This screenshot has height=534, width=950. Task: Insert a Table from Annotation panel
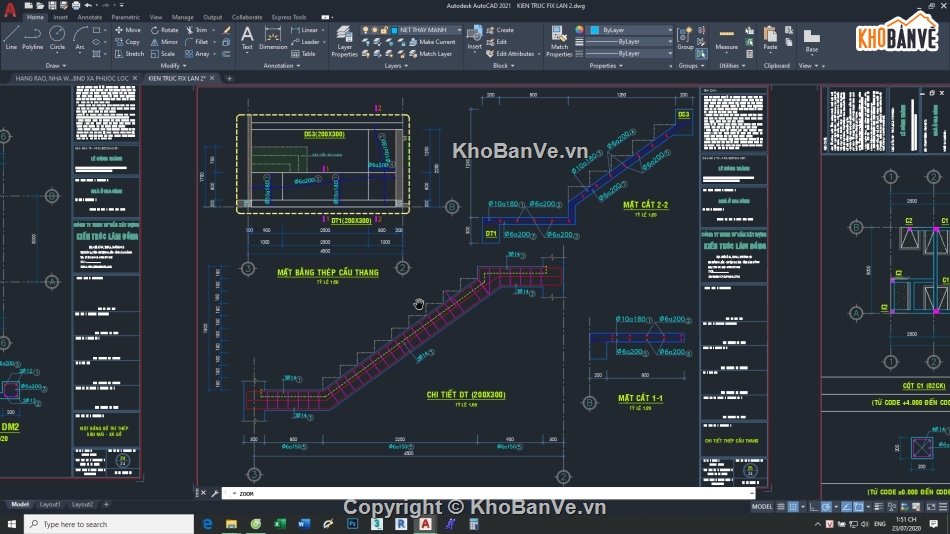[304, 54]
